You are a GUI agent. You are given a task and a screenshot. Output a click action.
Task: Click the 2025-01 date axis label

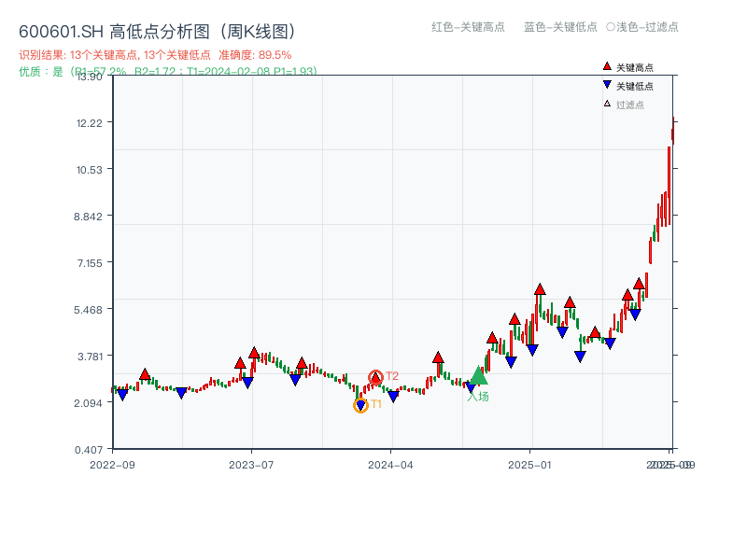tap(529, 465)
